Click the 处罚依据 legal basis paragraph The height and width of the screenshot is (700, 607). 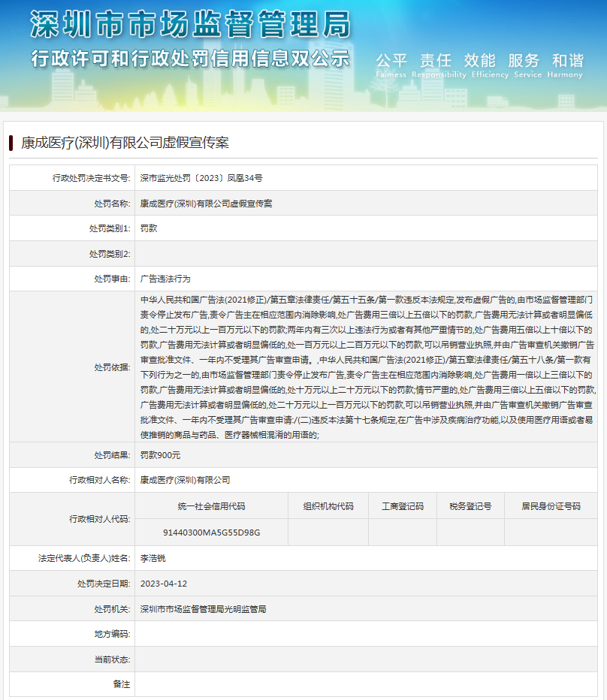coord(367,367)
